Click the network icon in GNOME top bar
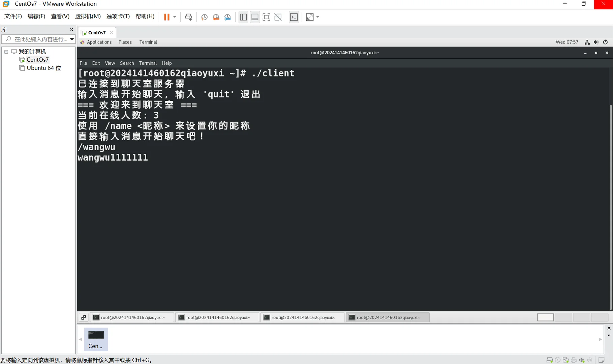 click(587, 42)
